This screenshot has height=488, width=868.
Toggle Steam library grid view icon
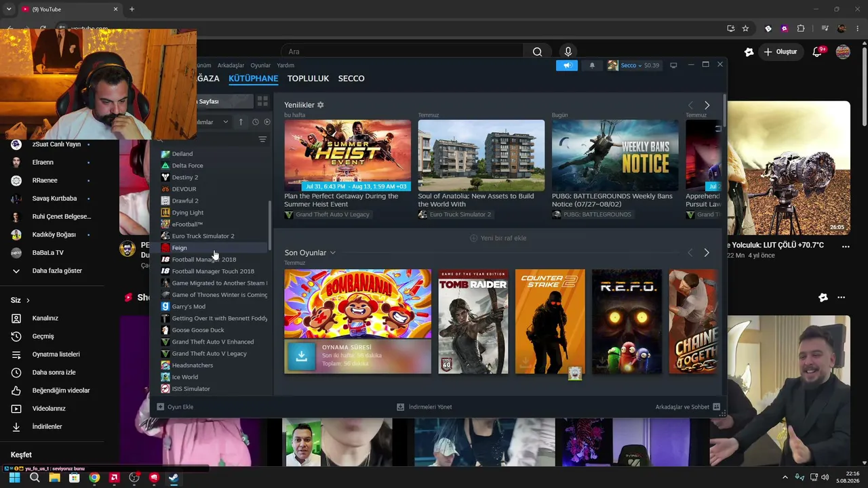pyautogui.click(x=262, y=101)
